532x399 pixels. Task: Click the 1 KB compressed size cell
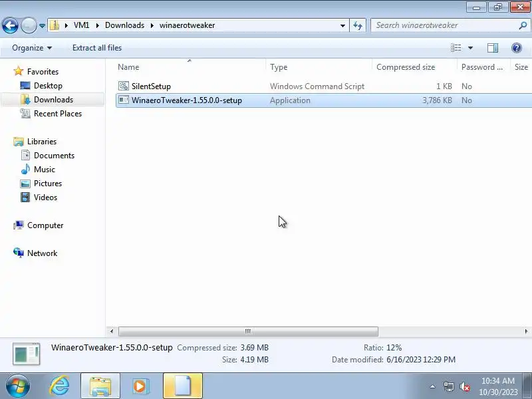coord(444,86)
